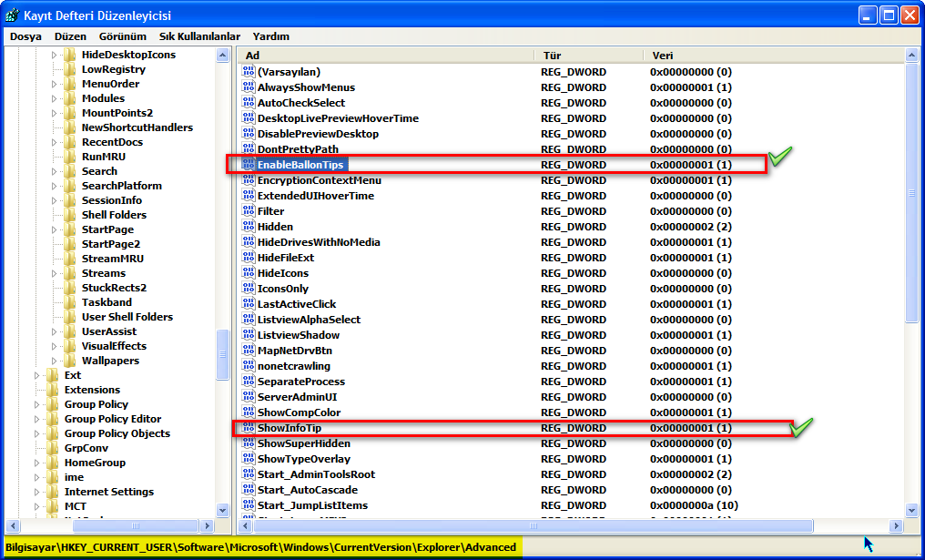925x560 pixels.
Task: Open the Sık Kullanılanlar menu
Action: click(x=199, y=36)
